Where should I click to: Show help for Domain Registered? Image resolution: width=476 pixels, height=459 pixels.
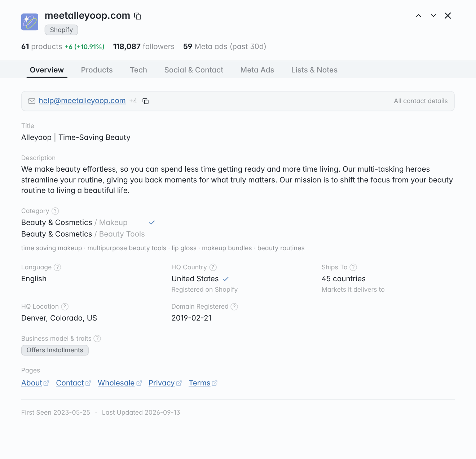pyautogui.click(x=234, y=306)
